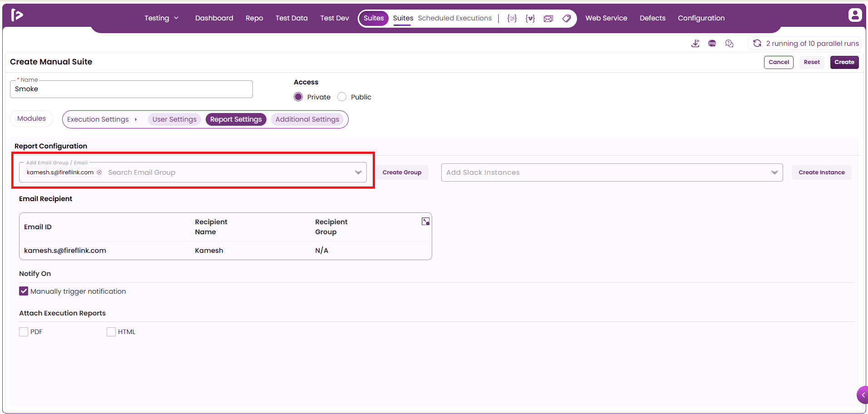Switch to User Settings tab
This screenshot has width=868, height=414.
pos(174,119)
